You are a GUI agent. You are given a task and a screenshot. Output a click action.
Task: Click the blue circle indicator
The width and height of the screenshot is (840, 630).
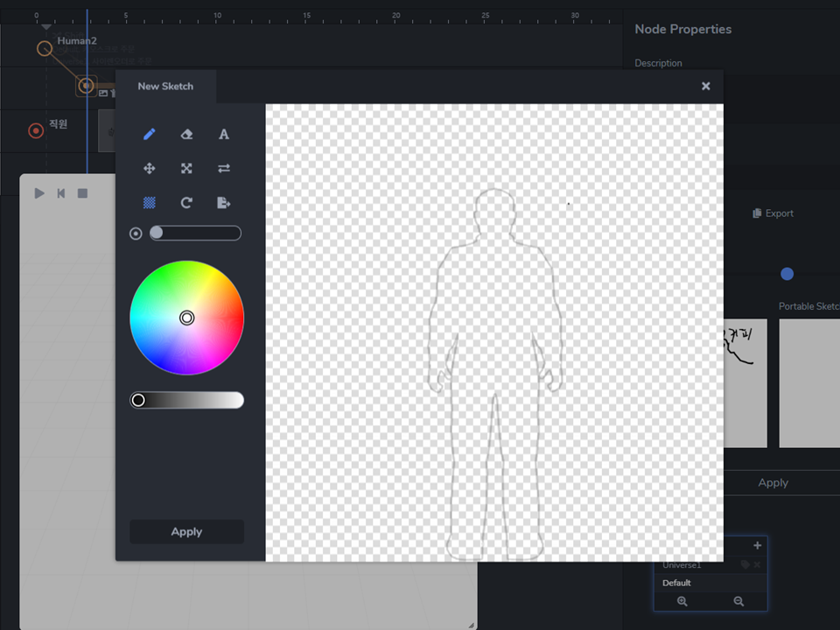787,274
